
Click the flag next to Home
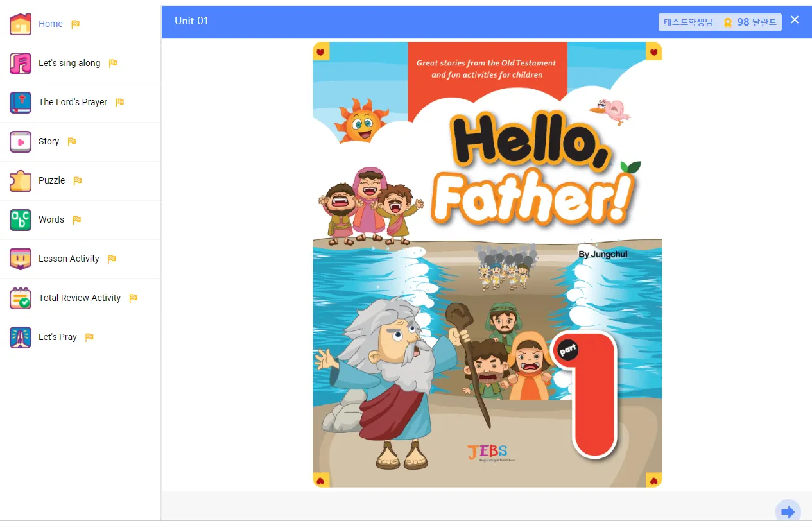coord(75,24)
